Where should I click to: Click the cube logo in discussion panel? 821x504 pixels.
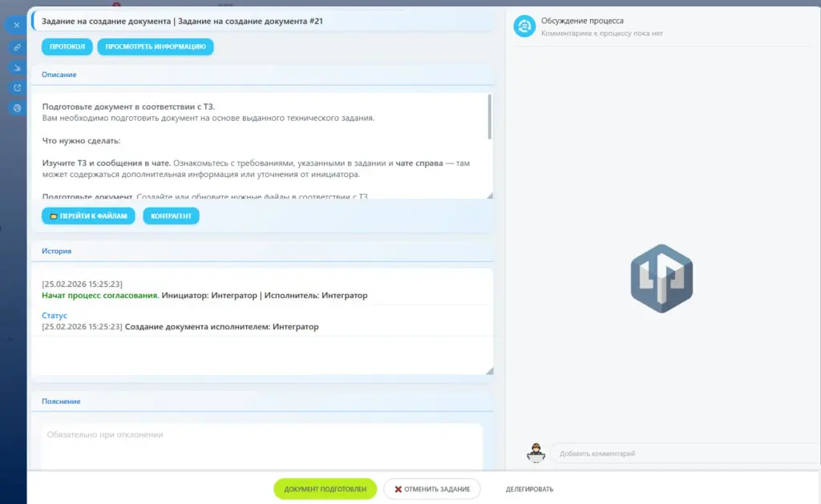[x=661, y=278]
